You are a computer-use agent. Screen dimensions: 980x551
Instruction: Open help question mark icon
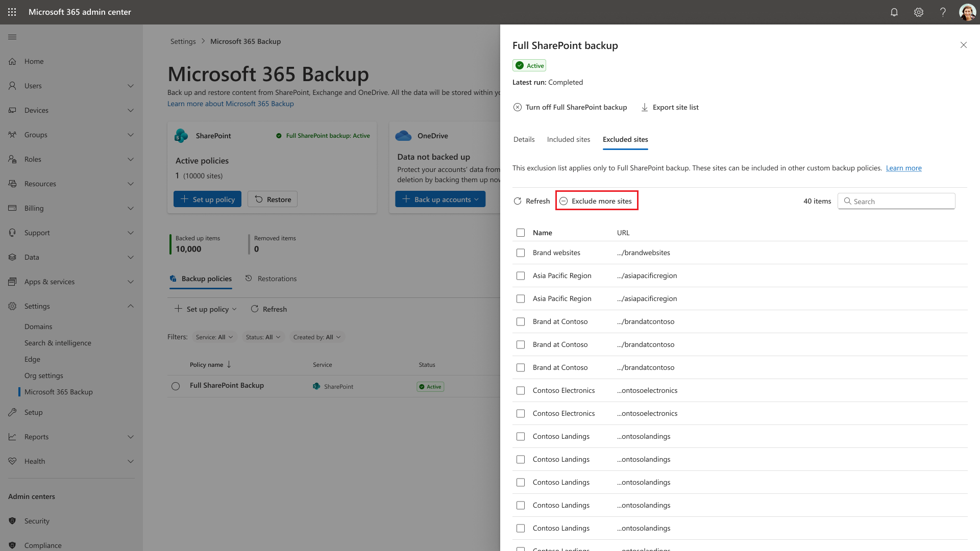pyautogui.click(x=943, y=12)
